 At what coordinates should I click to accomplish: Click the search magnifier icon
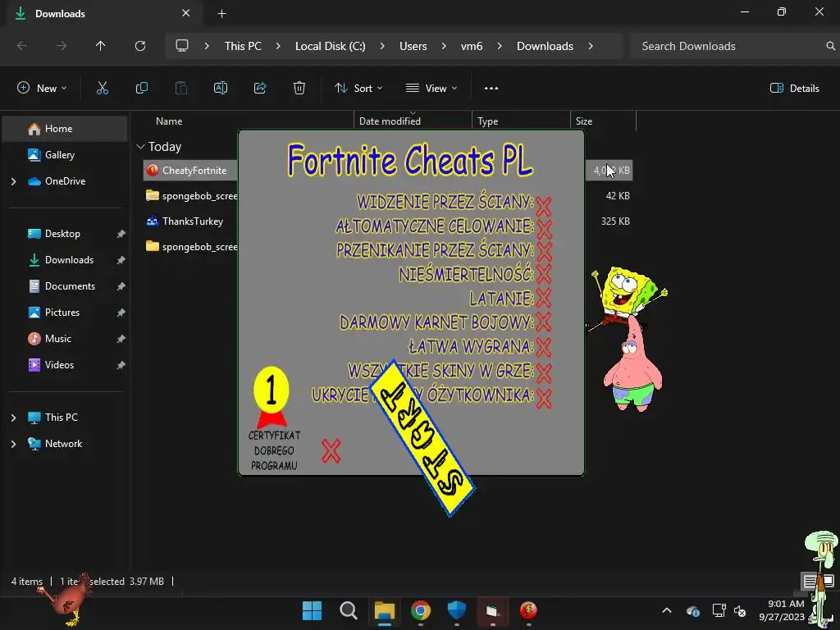830,46
